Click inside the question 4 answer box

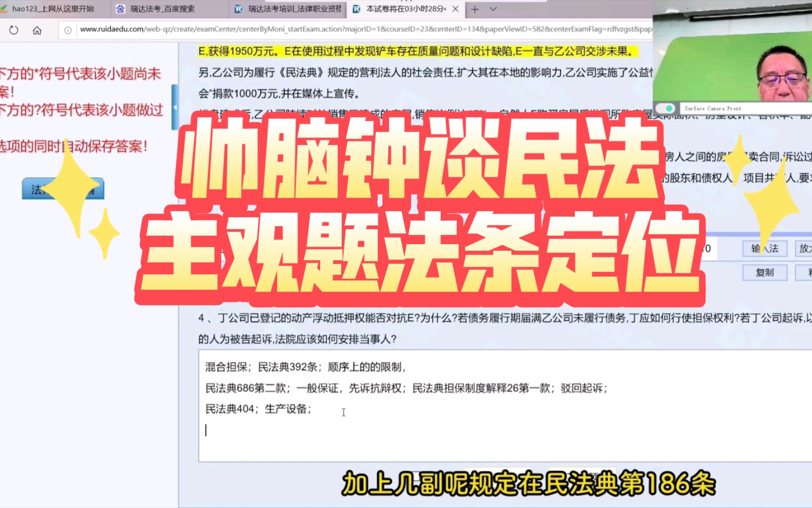[505, 405]
